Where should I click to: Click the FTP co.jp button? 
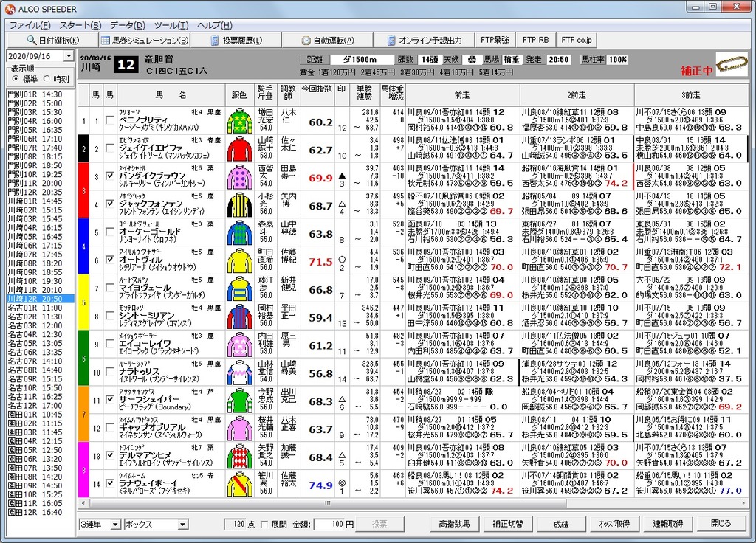pos(577,40)
